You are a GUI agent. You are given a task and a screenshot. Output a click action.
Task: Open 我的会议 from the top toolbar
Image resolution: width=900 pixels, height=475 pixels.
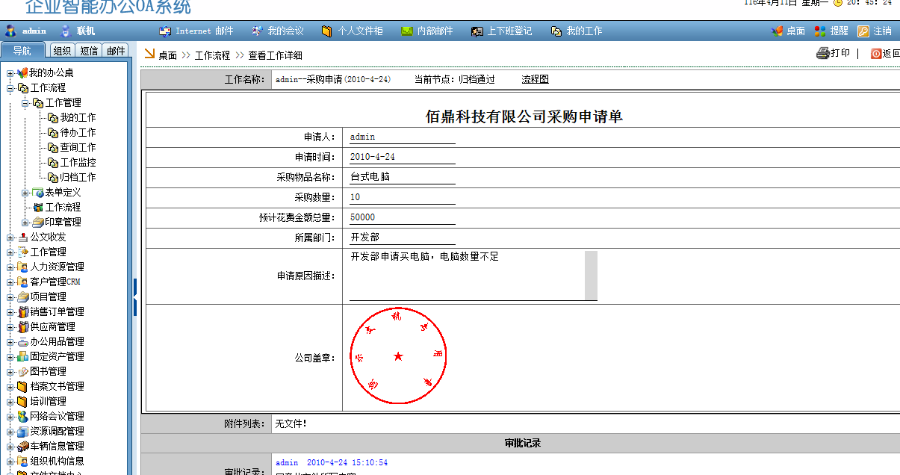pyautogui.click(x=257, y=31)
